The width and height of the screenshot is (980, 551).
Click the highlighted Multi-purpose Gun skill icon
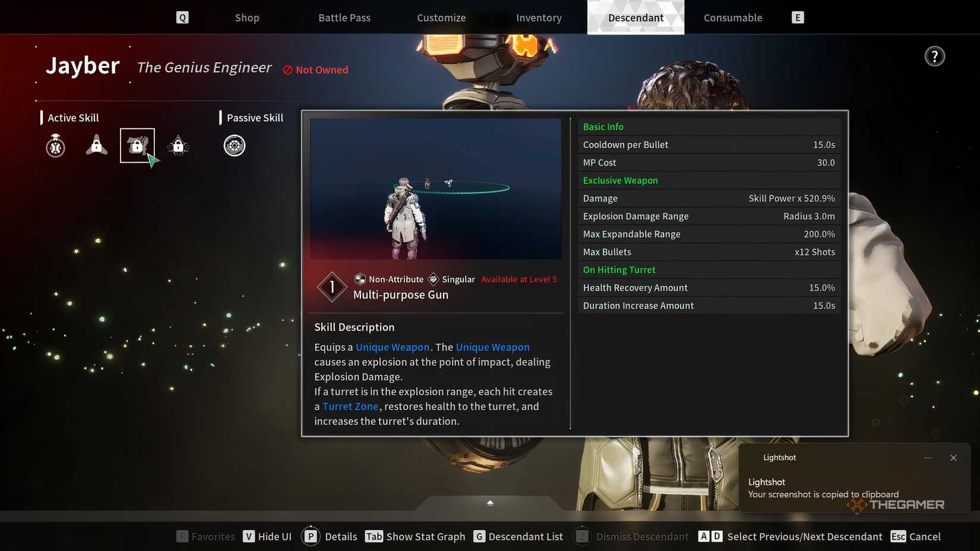pyautogui.click(x=137, y=145)
